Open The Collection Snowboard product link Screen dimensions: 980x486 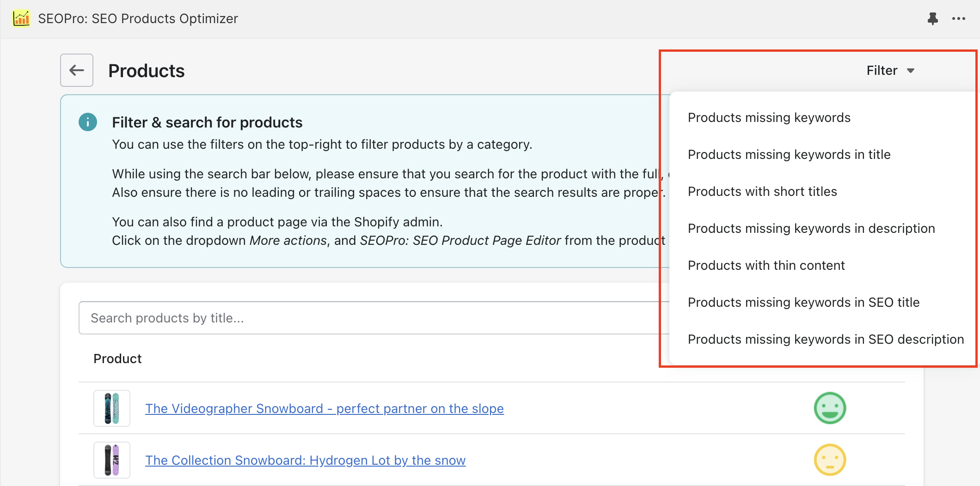(x=305, y=460)
